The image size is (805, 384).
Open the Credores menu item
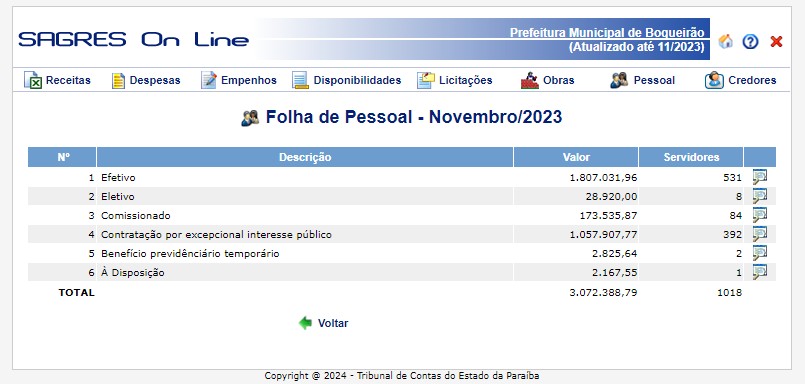click(x=740, y=80)
